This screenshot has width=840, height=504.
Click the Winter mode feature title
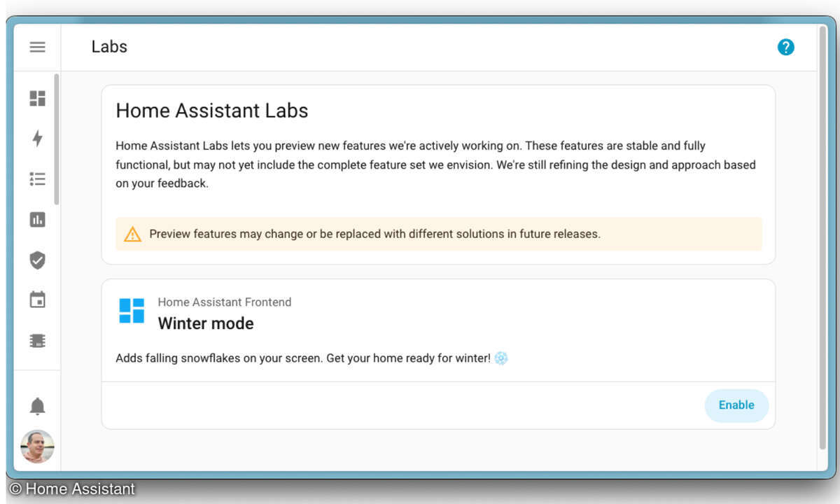click(x=205, y=323)
